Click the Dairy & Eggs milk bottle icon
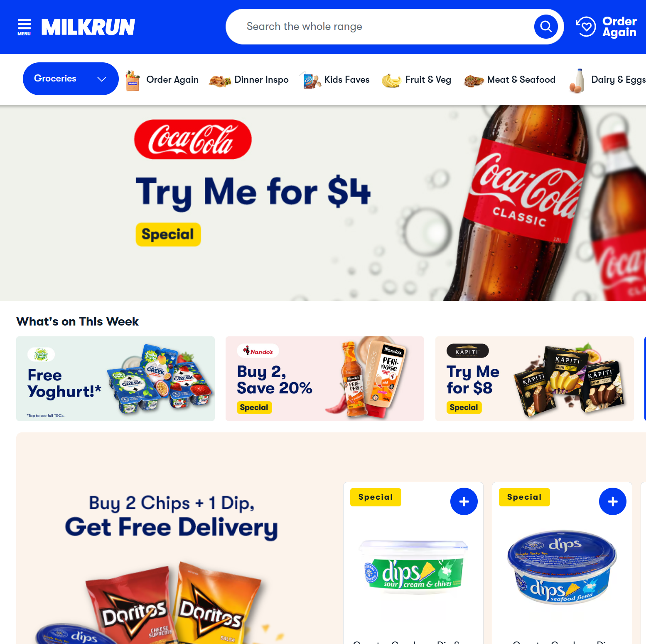The width and height of the screenshot is (646, 644). [x=577, y=80]
